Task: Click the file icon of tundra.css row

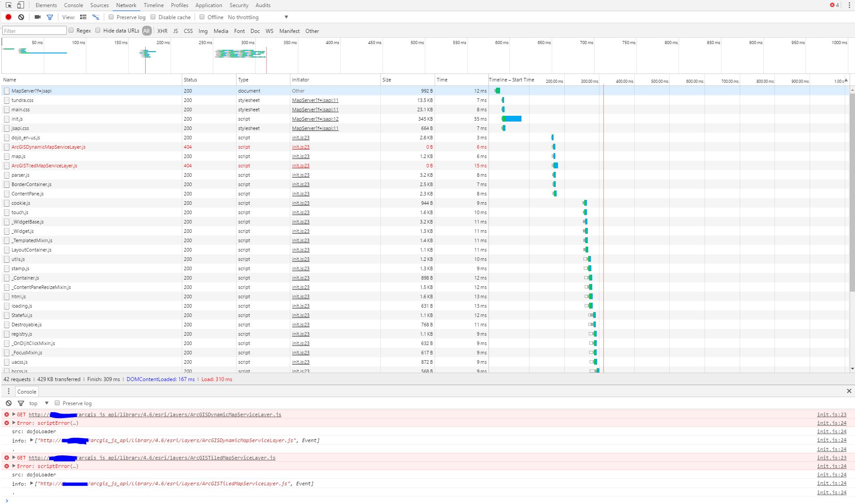Action: click(7, 100)
